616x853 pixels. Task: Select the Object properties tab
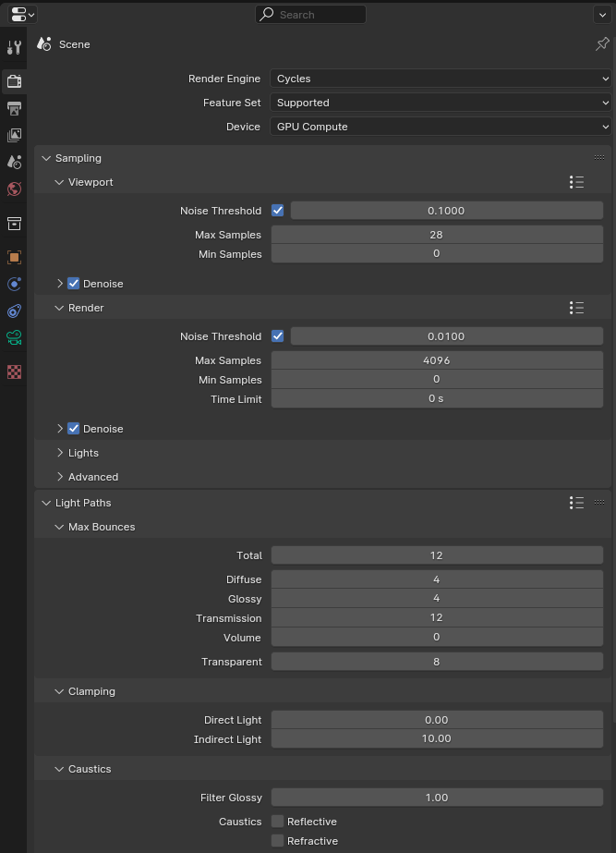14,257
